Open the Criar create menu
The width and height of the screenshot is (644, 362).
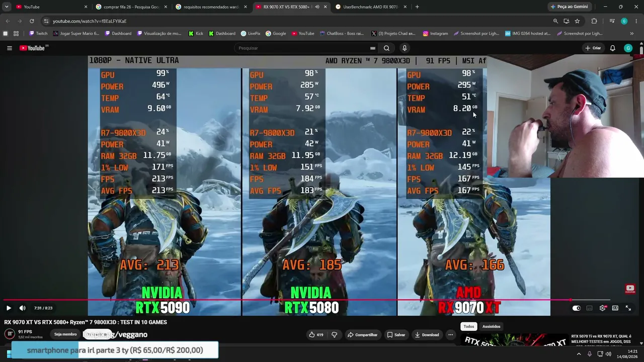coord(593,48)
